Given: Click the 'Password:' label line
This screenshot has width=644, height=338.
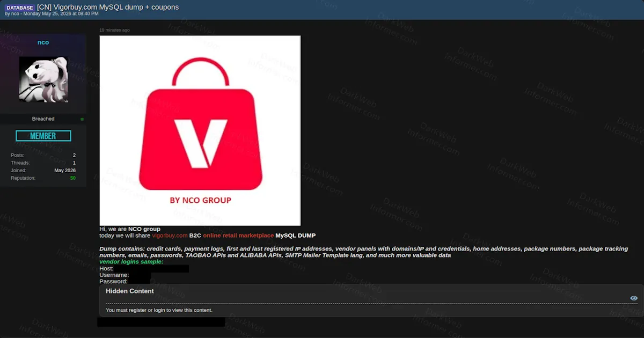Looking at the screenshot, I should [x=113, y=281].
